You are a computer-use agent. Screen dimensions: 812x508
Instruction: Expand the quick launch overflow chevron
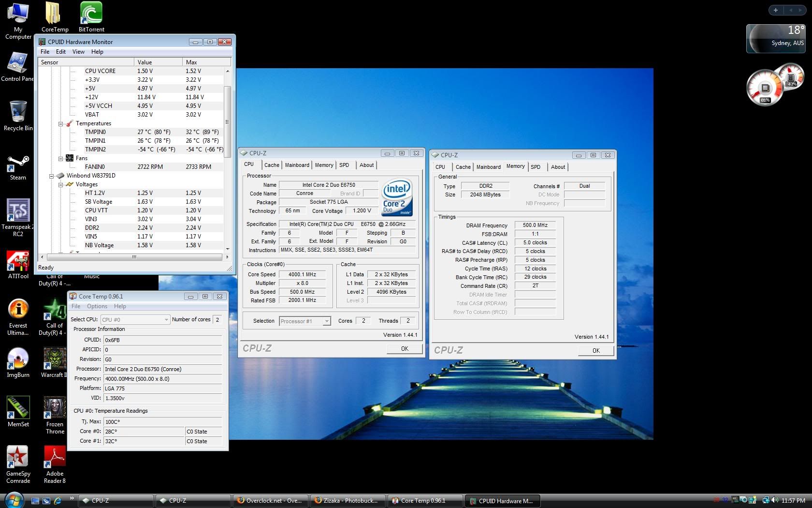point(72,498)
